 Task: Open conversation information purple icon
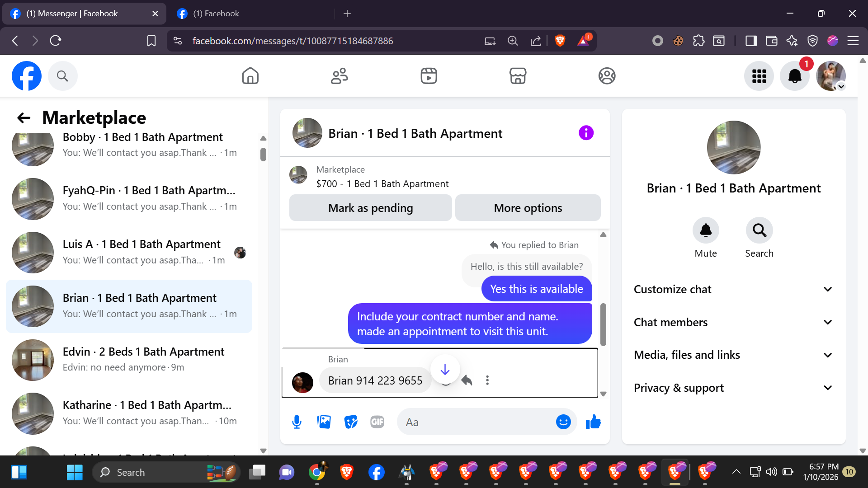click(586, 133)
